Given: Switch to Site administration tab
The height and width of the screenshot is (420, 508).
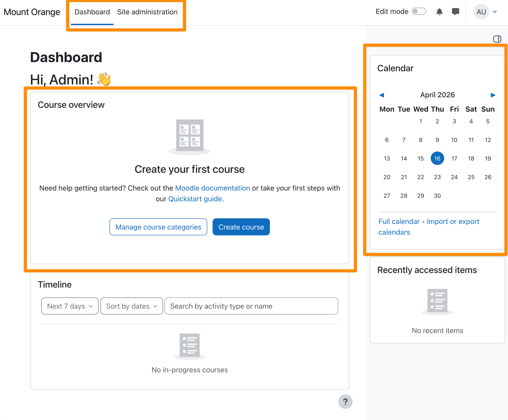Looking at the screenshot, I should pos(147,12).
